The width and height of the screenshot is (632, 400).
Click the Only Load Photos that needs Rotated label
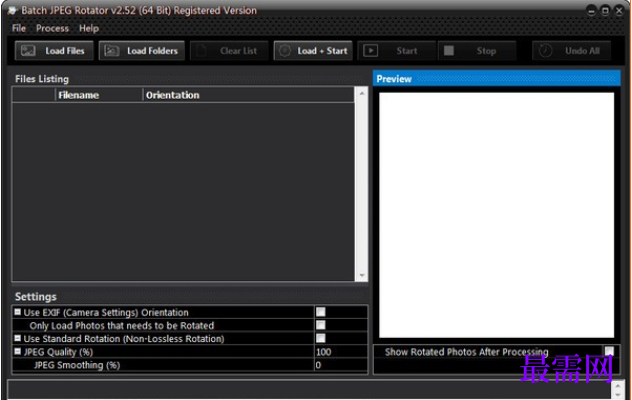[122, 325]
